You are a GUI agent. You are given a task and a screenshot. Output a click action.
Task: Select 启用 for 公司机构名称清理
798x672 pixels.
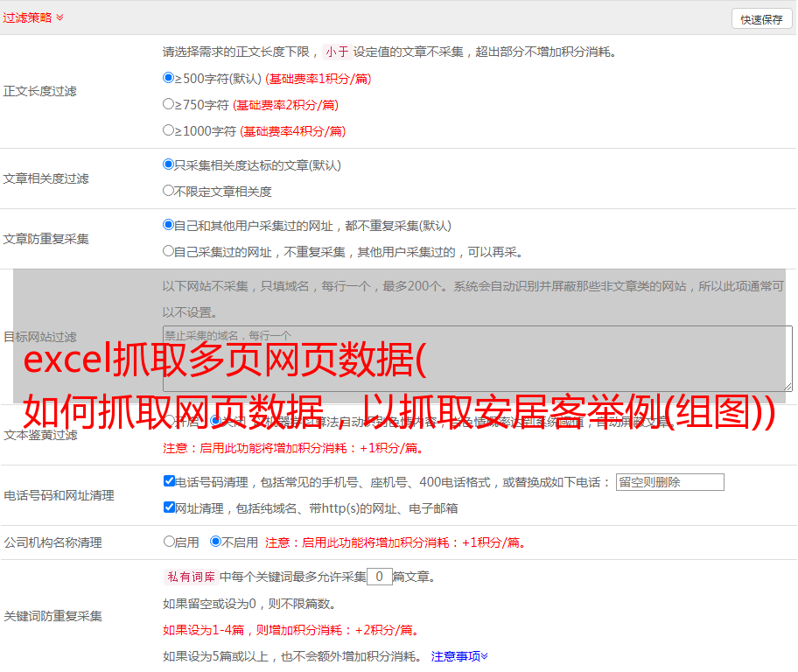pos(169,542)
